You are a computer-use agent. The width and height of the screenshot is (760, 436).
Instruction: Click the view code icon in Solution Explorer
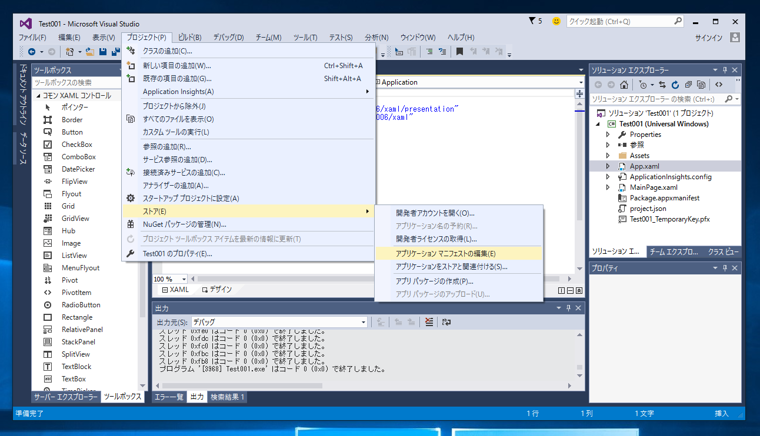click(x=719, y=85)
